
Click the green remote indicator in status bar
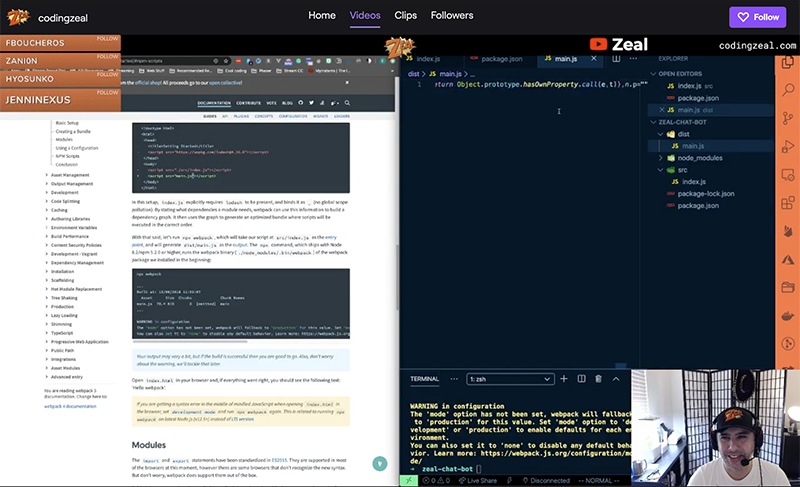[x=408, y=480]
